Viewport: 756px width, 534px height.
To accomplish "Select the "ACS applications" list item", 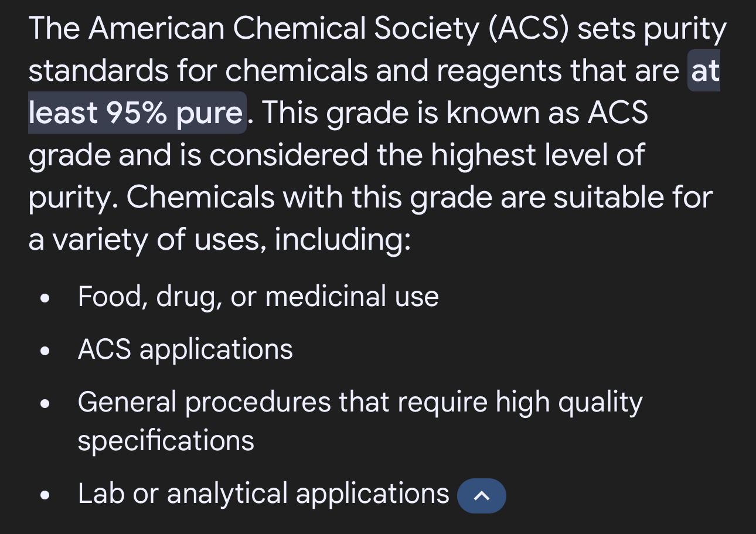I will tap(185, 350).
